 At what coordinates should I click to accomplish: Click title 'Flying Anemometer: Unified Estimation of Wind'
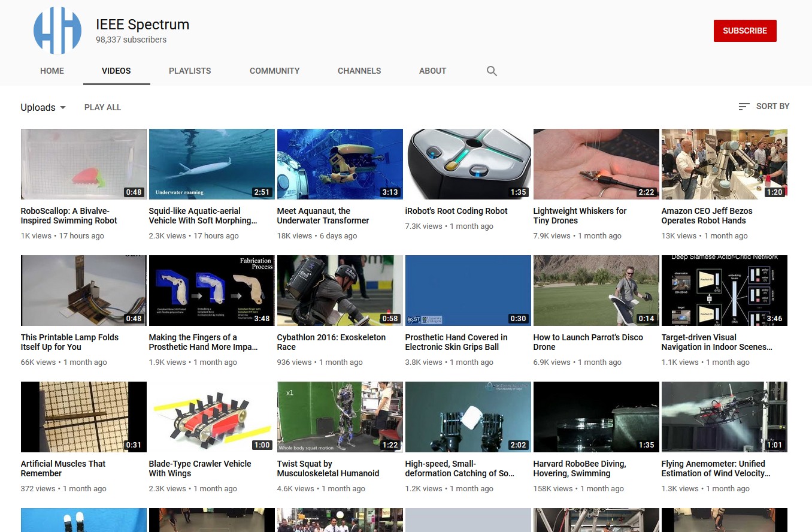point(716,468)
